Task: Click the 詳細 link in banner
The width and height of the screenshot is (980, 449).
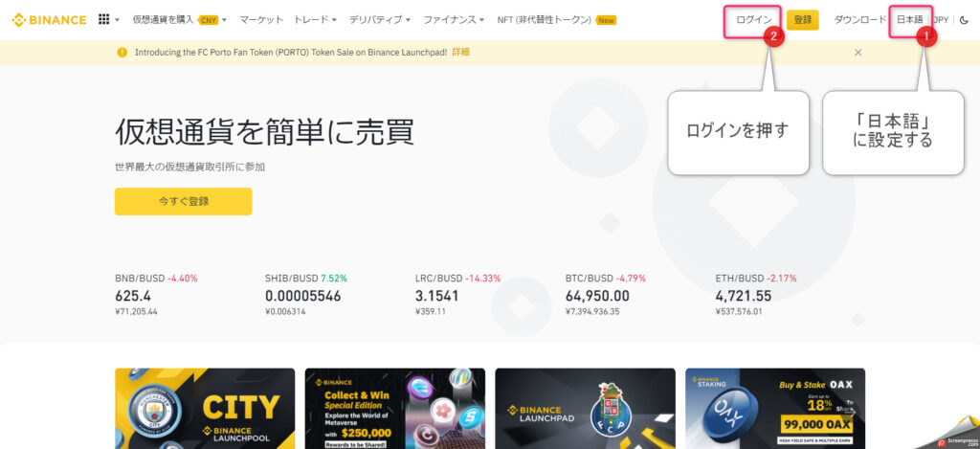Action: (460, 53)
